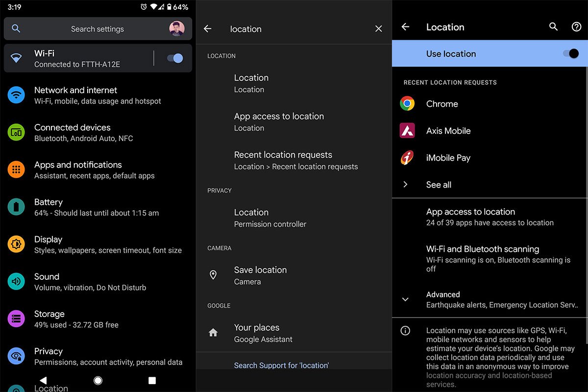Open the user profile avatar
The image size is (588, 392).
click(177, 28)
